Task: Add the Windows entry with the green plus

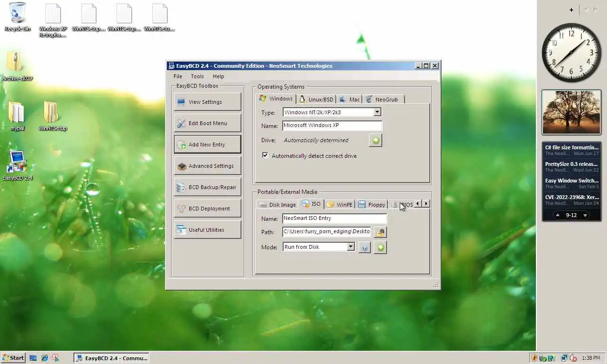Action: click(376, 140)
